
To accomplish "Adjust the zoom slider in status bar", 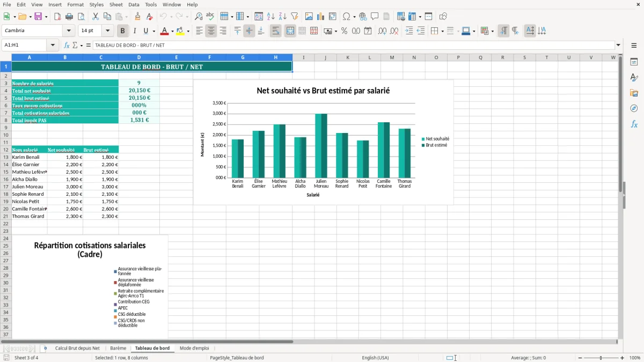I will (x=601, y=358).
